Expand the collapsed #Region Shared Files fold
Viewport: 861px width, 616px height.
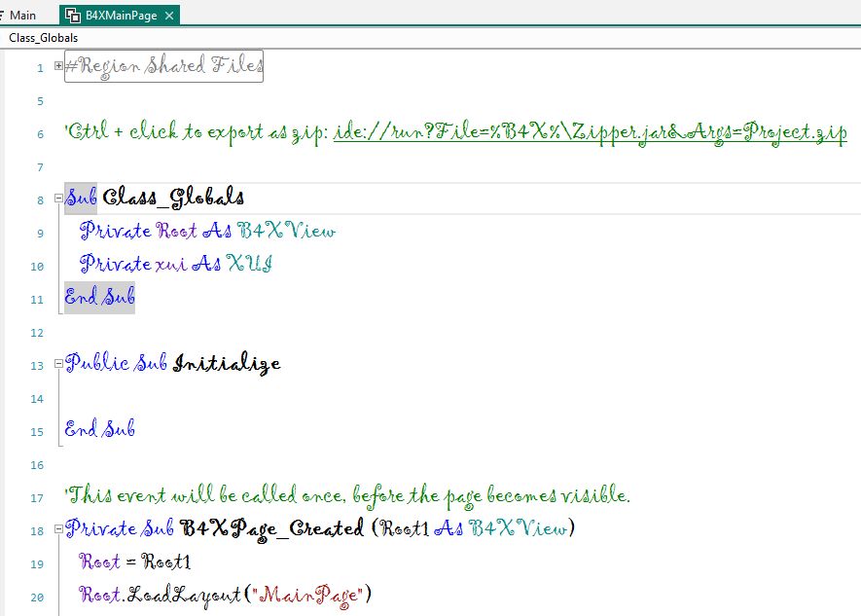pyautogui.click(x=56, y=67)
